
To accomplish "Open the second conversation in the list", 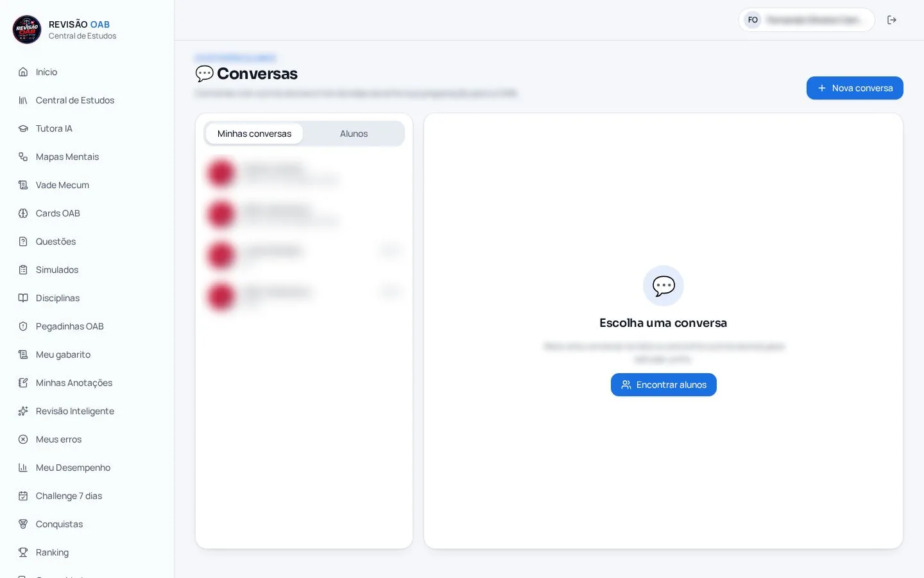I will pyautogui.click(x=304, y=215).
